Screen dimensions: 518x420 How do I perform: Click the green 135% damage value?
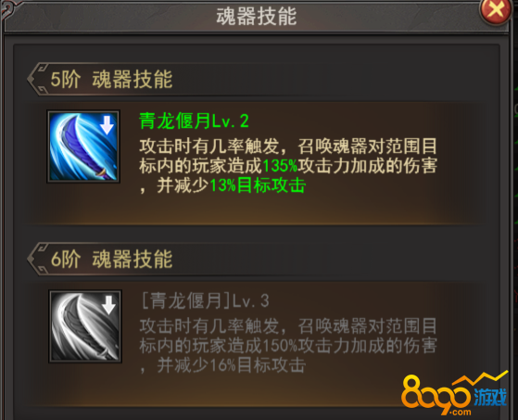280,166
